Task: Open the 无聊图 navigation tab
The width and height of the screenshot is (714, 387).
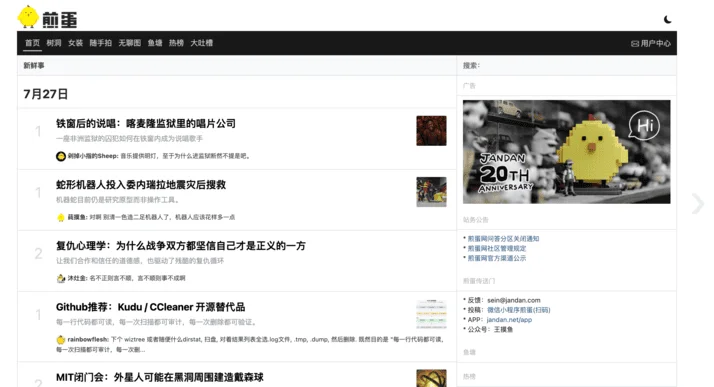Action: (129, 43)
